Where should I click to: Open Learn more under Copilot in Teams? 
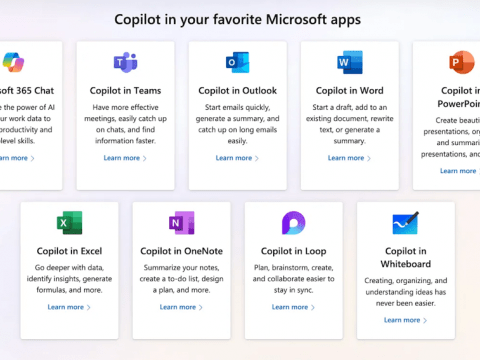[x=125, y=158]
